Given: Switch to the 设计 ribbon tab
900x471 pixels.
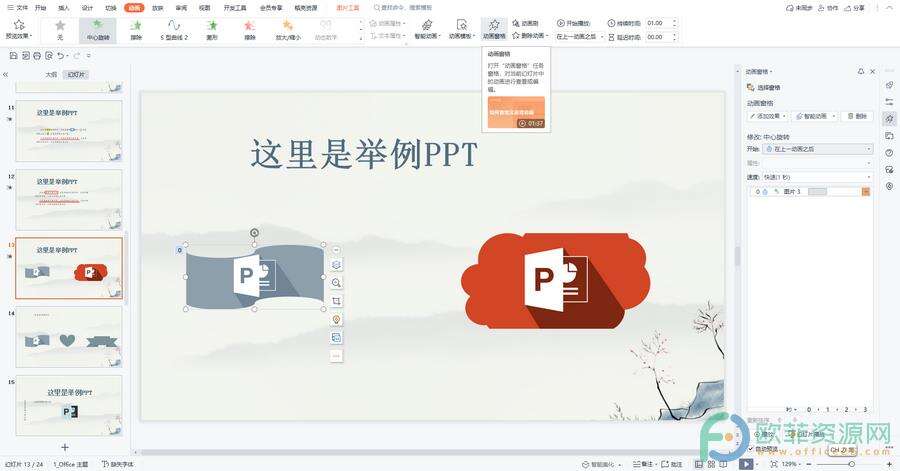Looking at the screenshot, I should click(87, 8).
